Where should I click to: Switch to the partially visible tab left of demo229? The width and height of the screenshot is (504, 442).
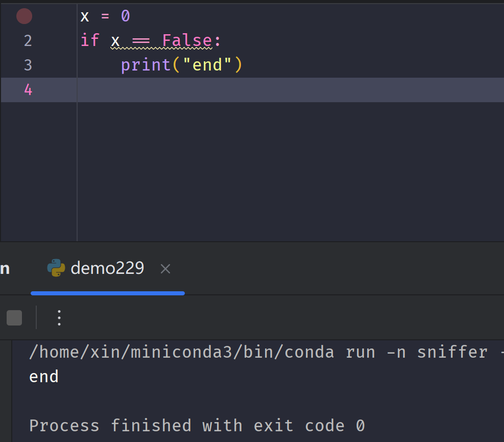point(4,268)
